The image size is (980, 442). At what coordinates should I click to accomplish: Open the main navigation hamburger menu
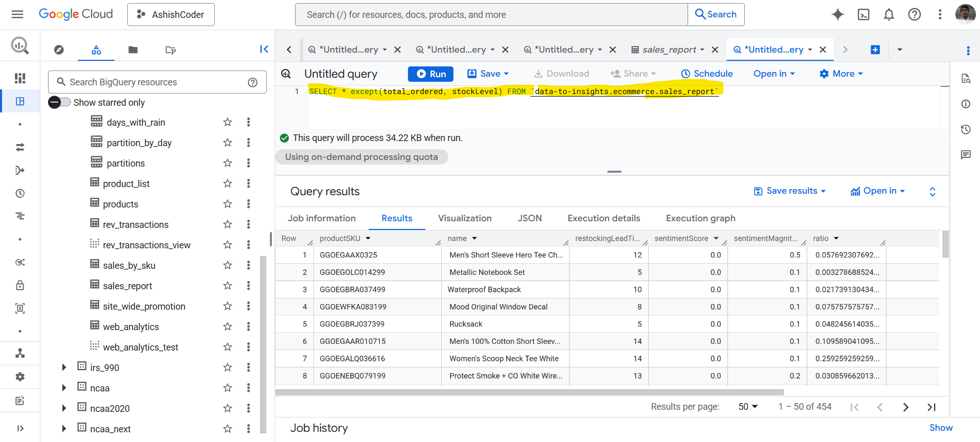point(17,14)
